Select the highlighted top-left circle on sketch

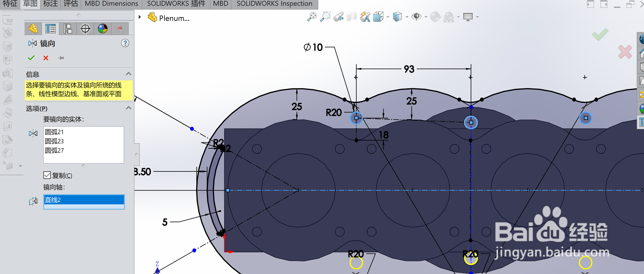(356, 118)
